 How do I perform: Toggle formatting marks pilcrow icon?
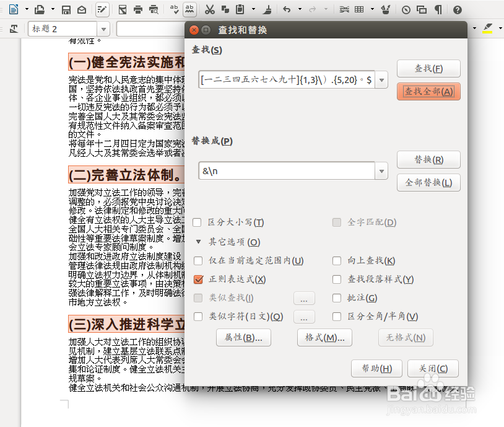coord(438,10)
